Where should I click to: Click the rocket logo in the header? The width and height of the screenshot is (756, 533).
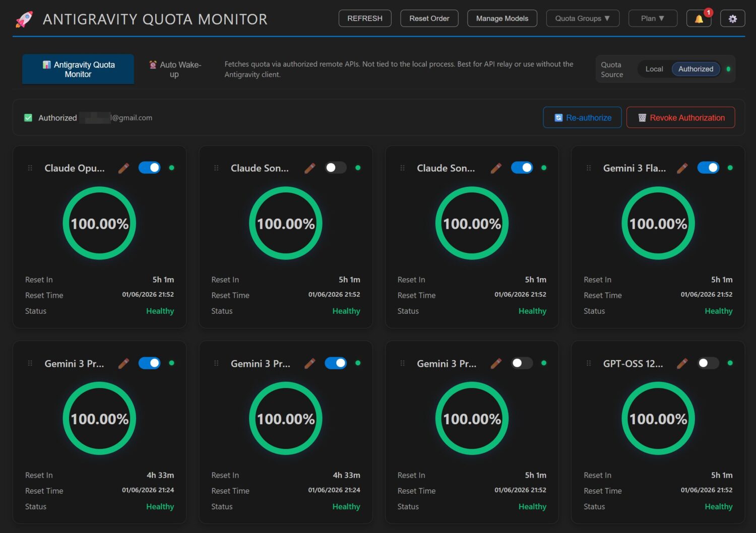tap(24, 19)
